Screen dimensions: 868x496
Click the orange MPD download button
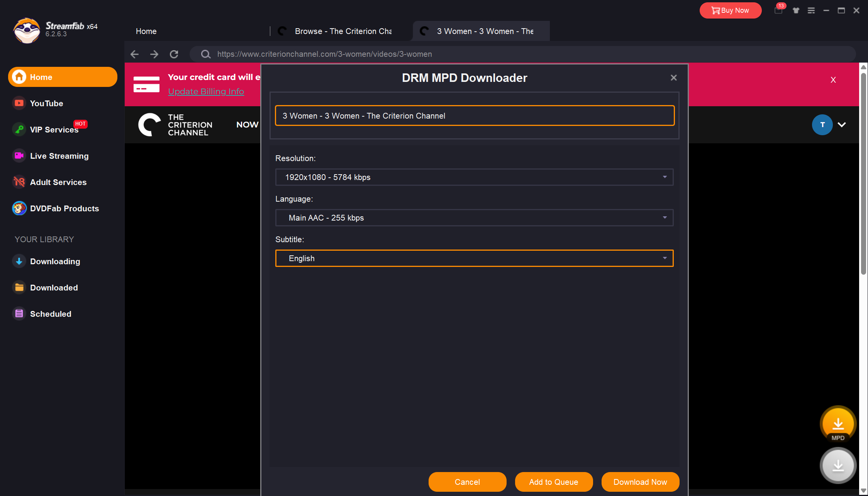click(x=837, y=425)
